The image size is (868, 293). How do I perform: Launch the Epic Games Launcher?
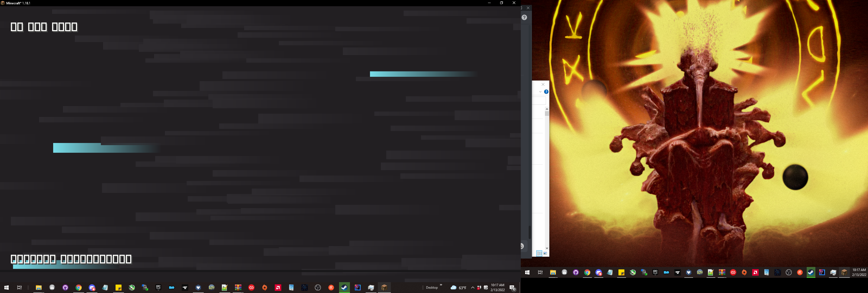tap(158, 288)
